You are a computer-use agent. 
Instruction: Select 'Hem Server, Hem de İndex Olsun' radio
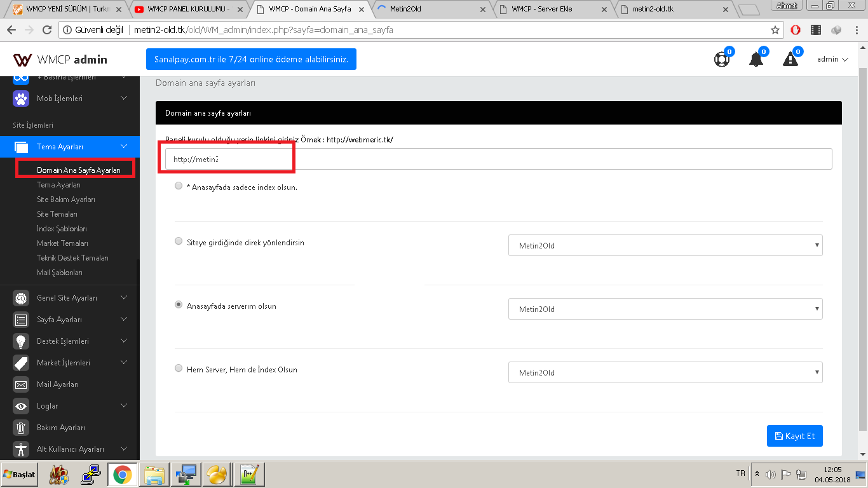(x=179, y=369)
